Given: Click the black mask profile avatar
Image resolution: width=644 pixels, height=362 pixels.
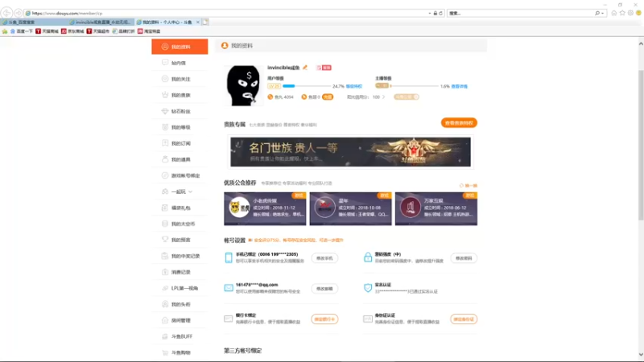Looking at the screenshot, I should point(243,85).
